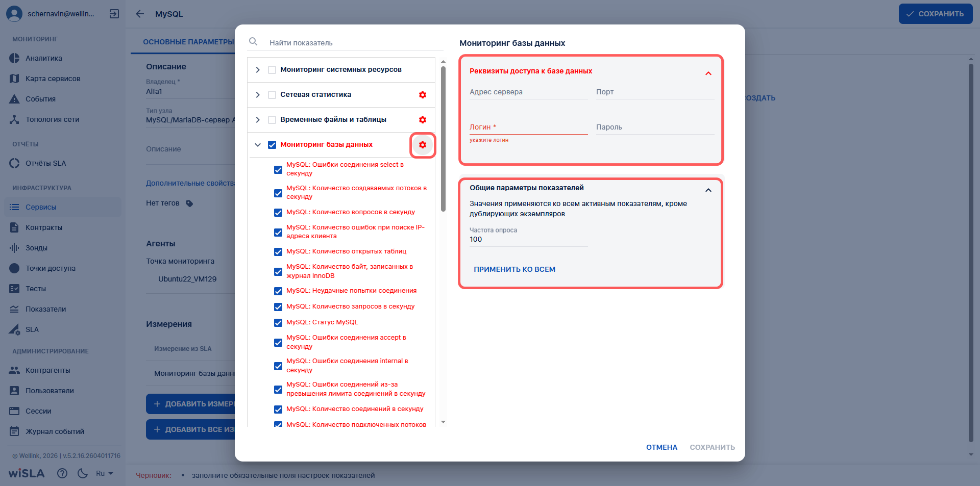This screenshot has height=486, width=980.
Task: Expand Мониторинг системных ресурсов group
Action: point(258,70)
